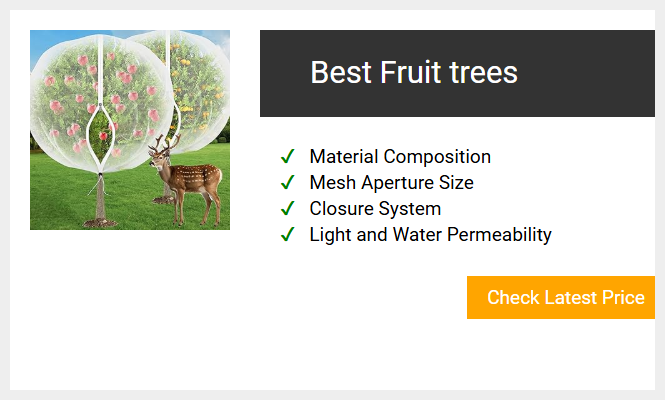The width and height of the screenshot is (665, 400).
Task: Click the spotted deer in the product photo
Action: tap(187, 180)
